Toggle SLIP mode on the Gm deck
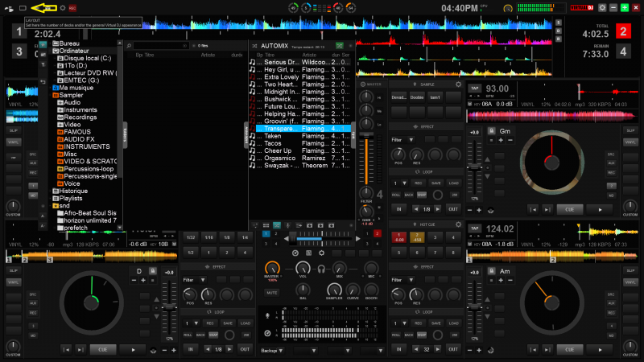The image size is (644, 362). pos(630,130)
